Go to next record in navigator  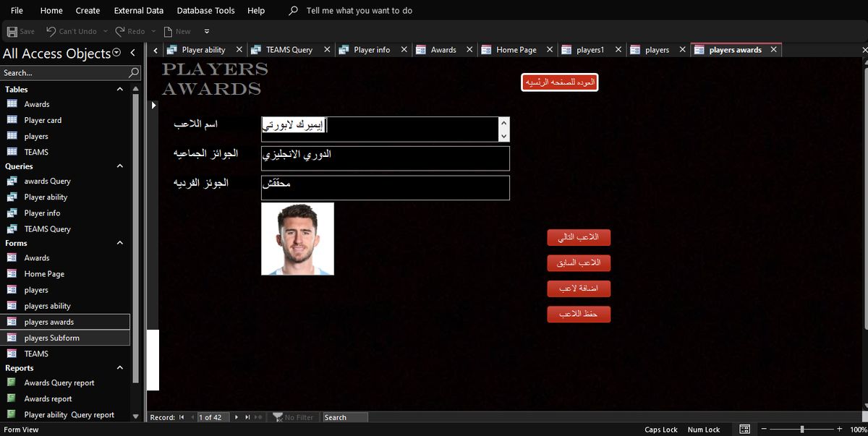click(x=236, y=417)
